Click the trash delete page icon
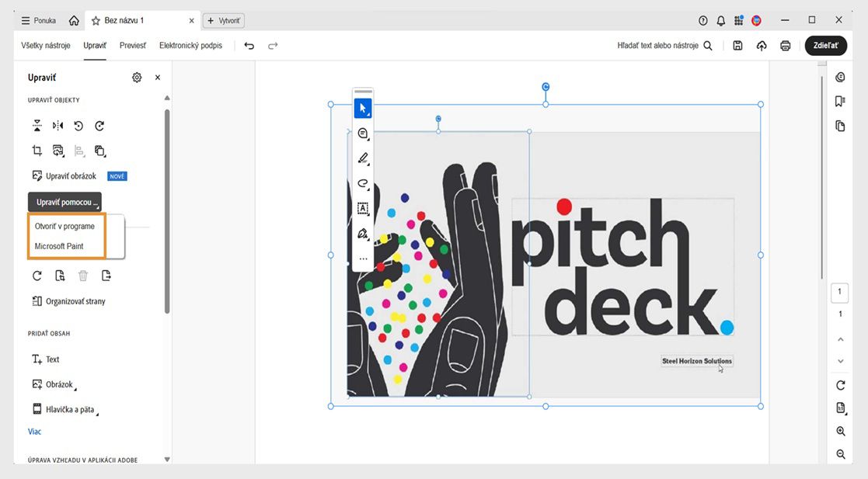Image resolution: width=868 pixels, height=479 pixels. [x=83, y=276]
